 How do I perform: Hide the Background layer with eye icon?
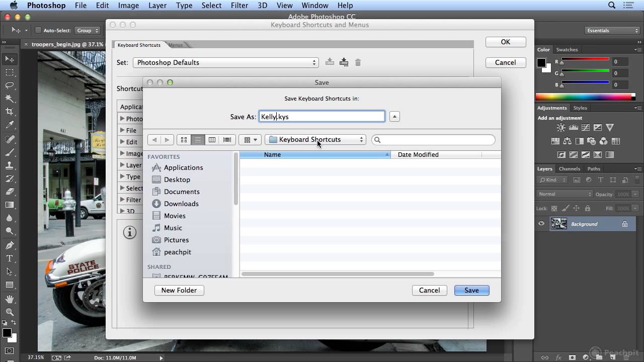(x=541, y=224)
